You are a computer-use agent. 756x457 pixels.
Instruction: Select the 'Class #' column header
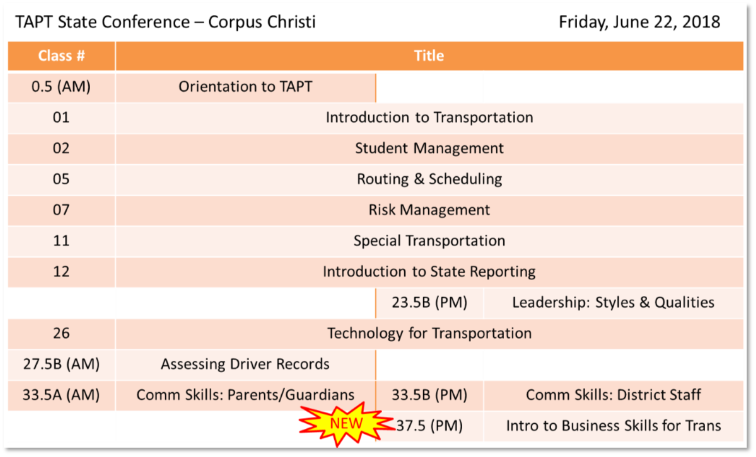(61, 56)
